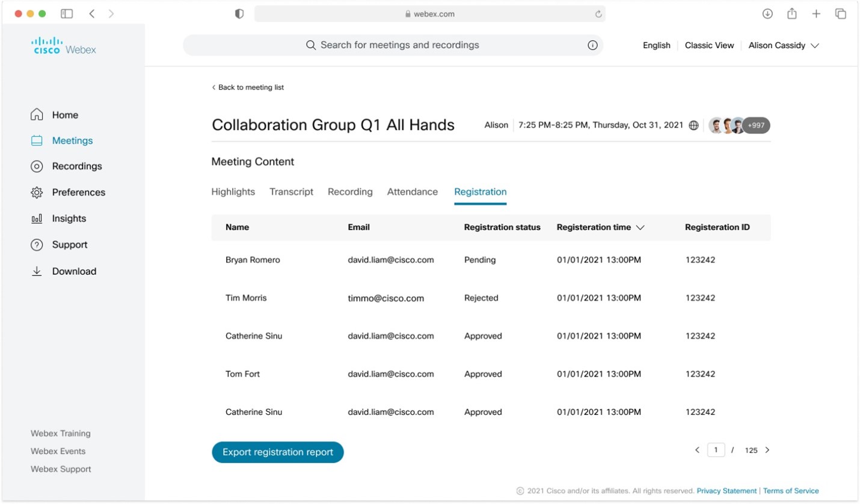Open a new tab with plus icon
Viewport: 860px width, 504px height.
[x=816, y=14]
